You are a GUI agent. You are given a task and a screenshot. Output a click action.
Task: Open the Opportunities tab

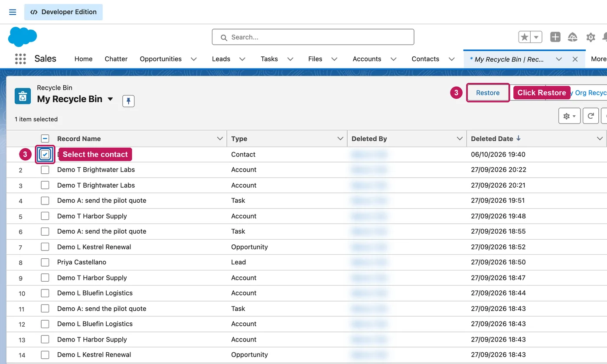(160, 59)
